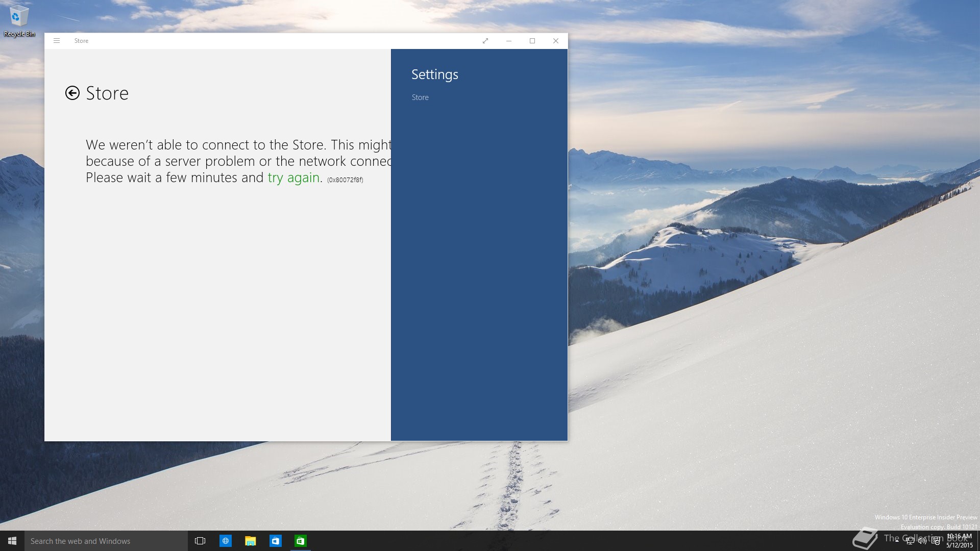Click the error code 0x80072f8f text
This screenshot has height=551, width=980.
(345, 180)
